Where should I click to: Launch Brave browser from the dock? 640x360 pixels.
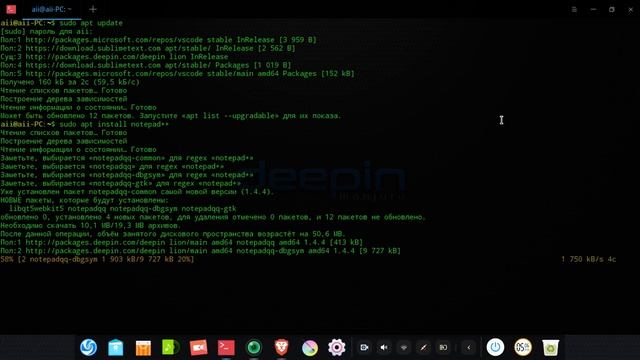281,347
